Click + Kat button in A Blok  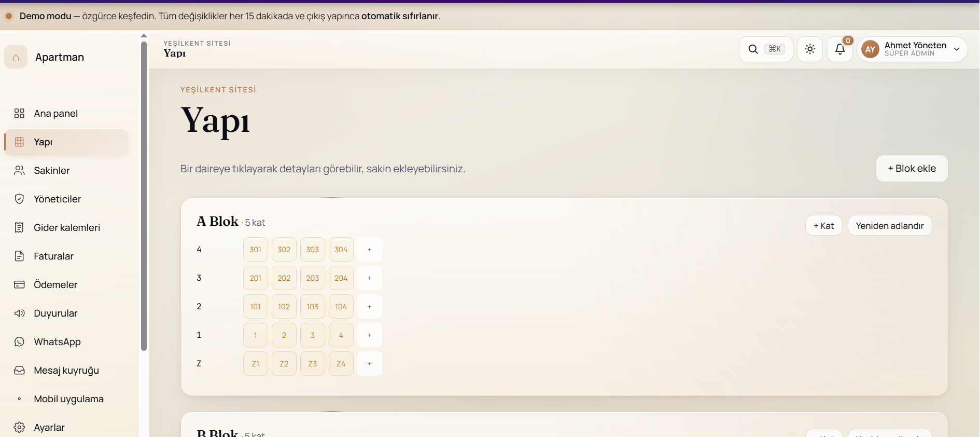[x=823, y=225]
